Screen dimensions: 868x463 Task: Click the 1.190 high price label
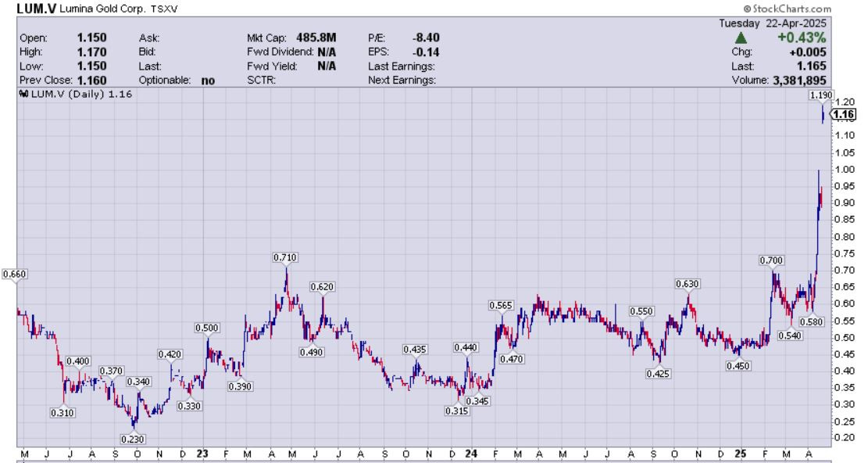point(821,95)
